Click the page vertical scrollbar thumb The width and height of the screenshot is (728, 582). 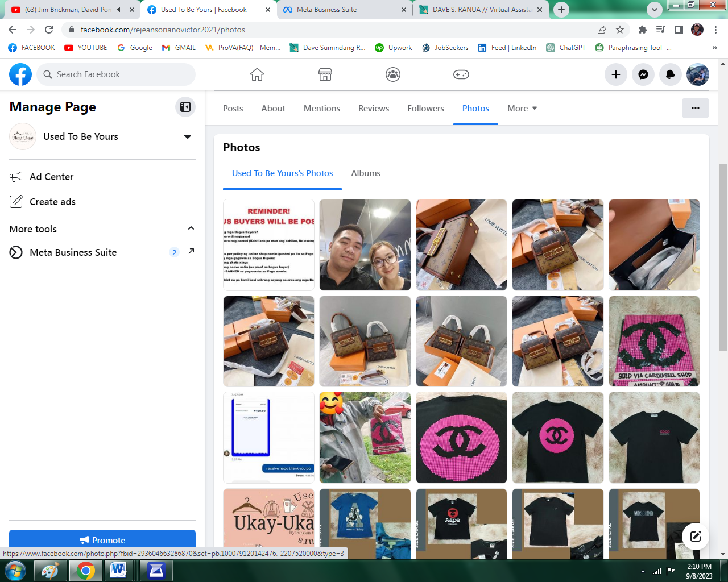723,257
